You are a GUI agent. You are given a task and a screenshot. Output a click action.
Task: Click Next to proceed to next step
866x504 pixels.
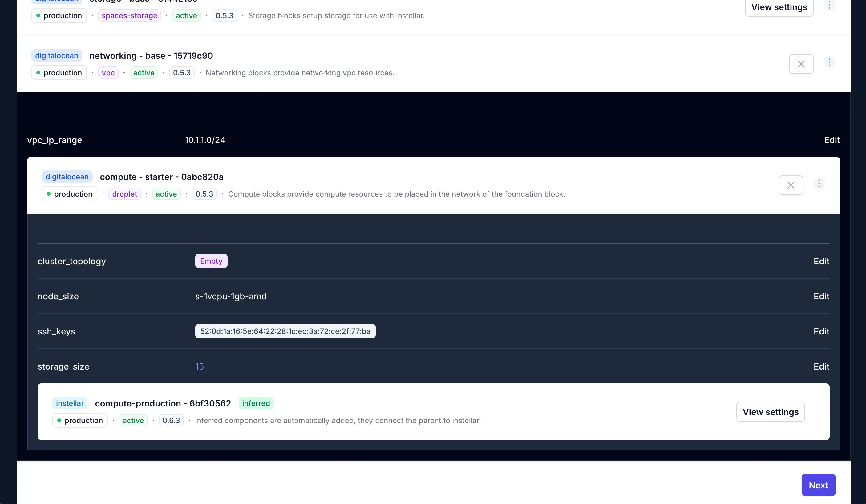[x=819, y=485]
